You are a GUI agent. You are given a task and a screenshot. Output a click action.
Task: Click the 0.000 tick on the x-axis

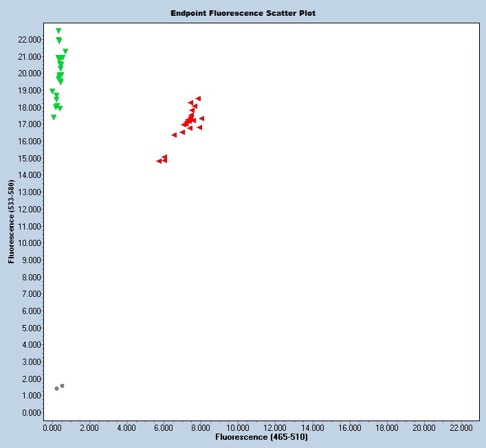(x=52, y=427)
